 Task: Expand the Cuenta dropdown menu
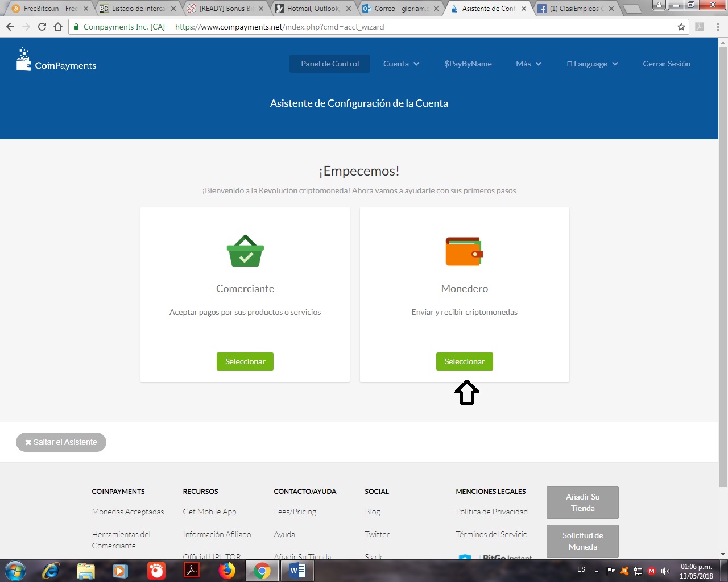[401, 64]
